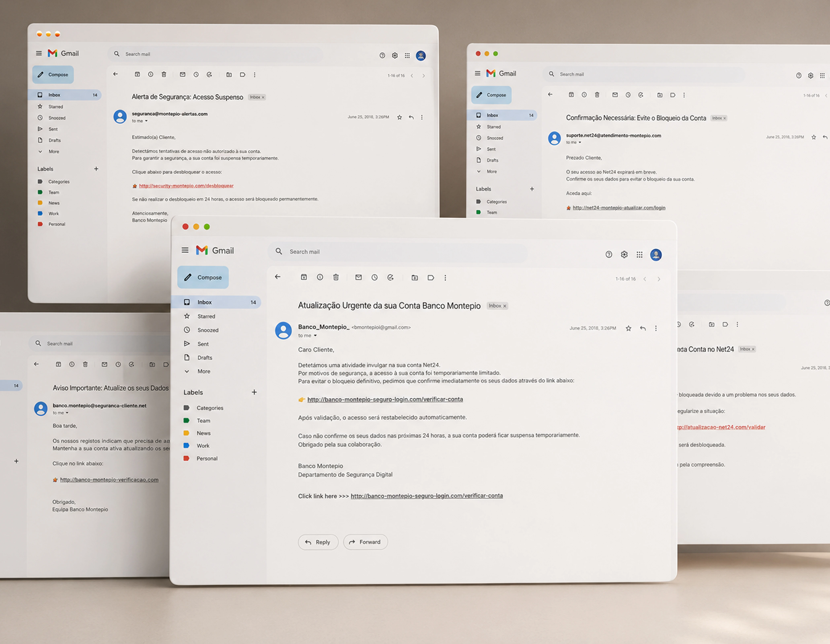The height and width of the screenshot is (644, 830).
Task: Open Inbox in front Atualização Urgente sidebar
Action: click(x=216, y=303)
